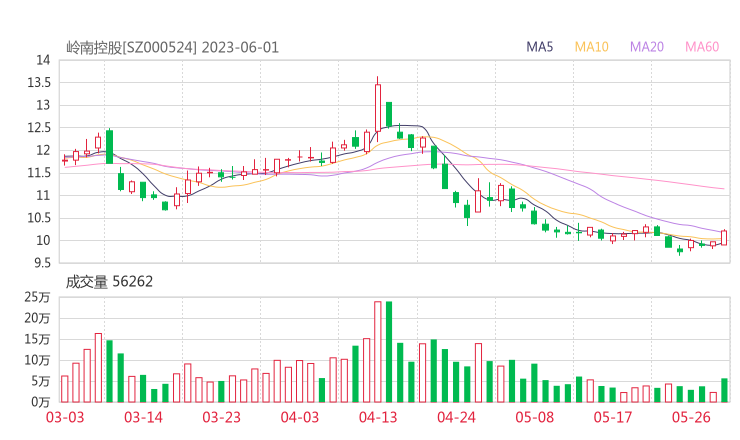Click the tallest hollow red volume bar
Viewport: 740px width, 440px height.
click(378, 352)
